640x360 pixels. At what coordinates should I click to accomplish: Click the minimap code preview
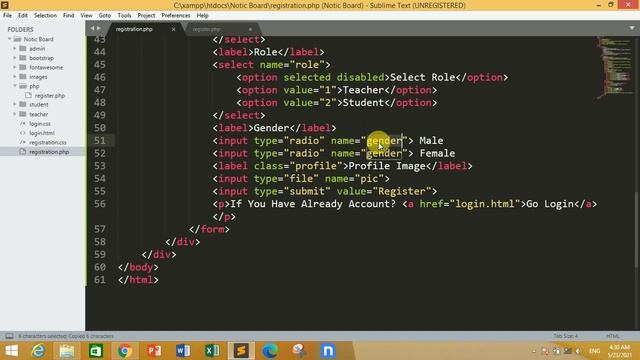[616, 67]
